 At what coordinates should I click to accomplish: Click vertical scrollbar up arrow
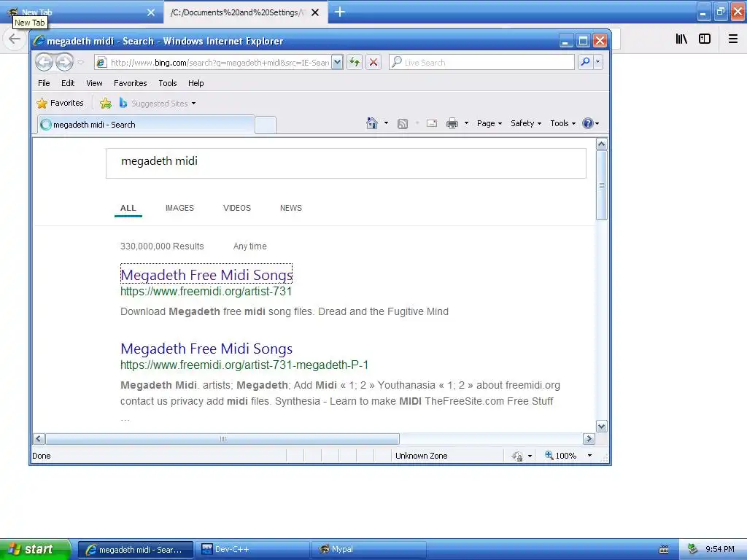pos(602,144)
